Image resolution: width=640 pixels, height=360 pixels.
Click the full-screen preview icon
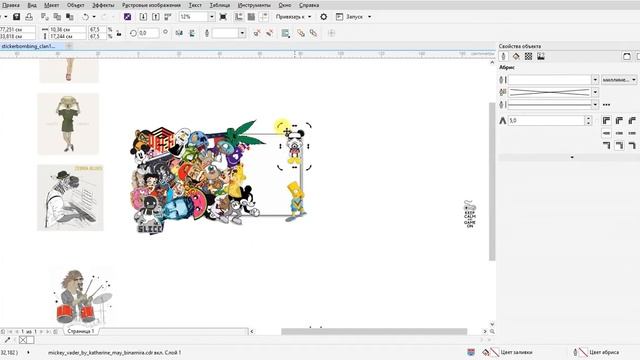(223, 17)
